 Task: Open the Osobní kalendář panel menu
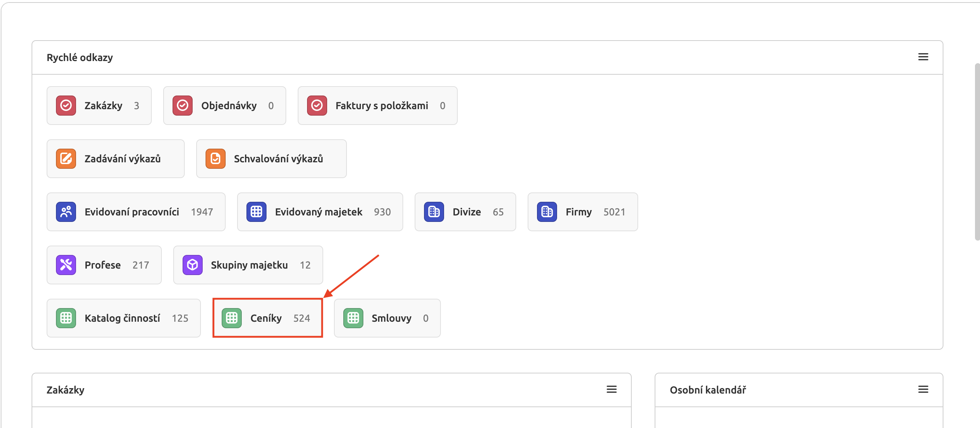click(923, 389)
